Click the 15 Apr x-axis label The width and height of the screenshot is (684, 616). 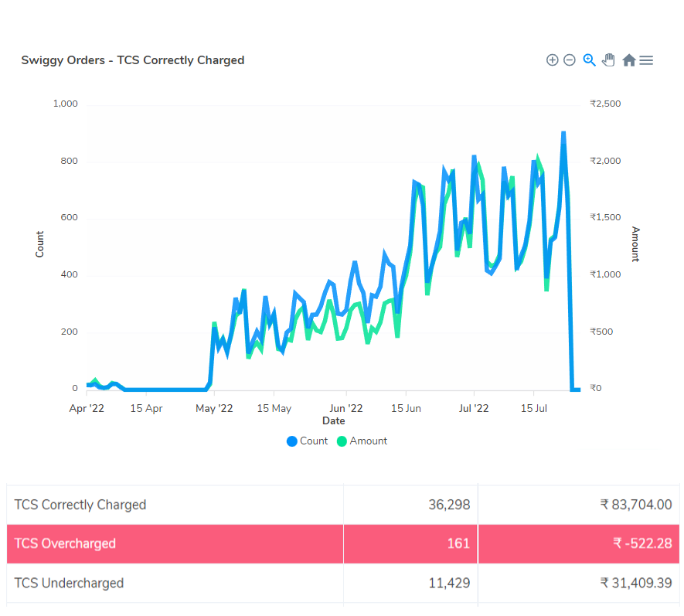tap(146, 408)
